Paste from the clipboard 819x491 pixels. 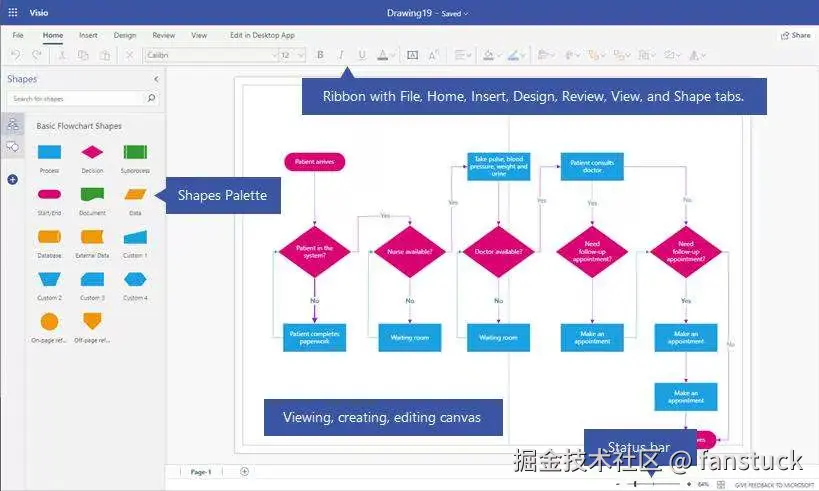point(105,55)
